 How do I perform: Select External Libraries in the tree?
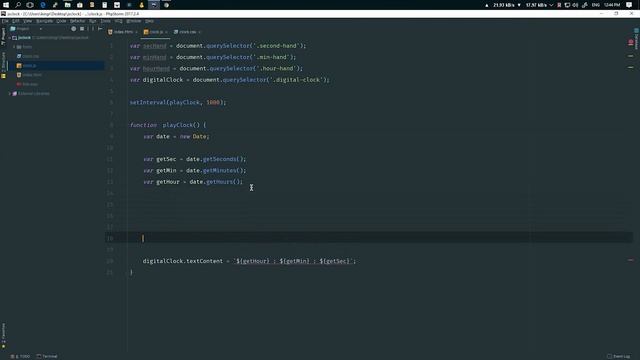click(x=31, y=93)
